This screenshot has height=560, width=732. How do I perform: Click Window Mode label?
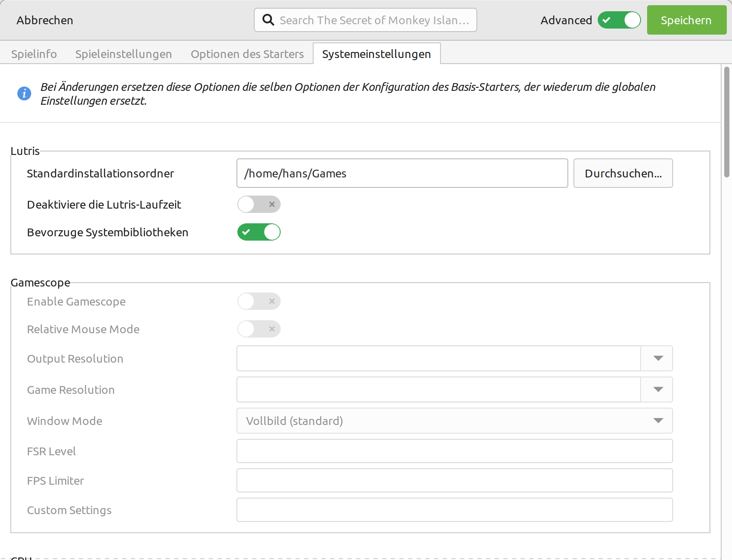tap(65, 421)
